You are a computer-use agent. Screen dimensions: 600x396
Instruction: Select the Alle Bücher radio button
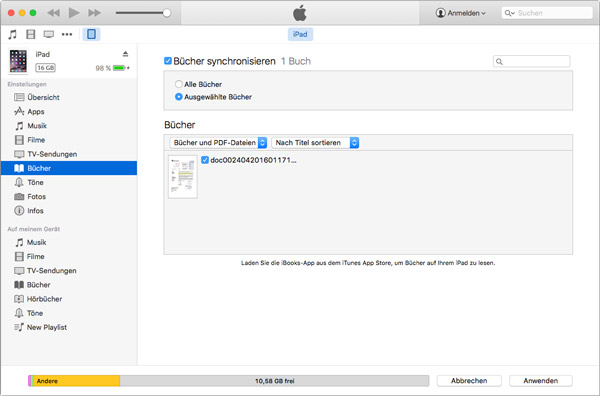click(178, 84)
